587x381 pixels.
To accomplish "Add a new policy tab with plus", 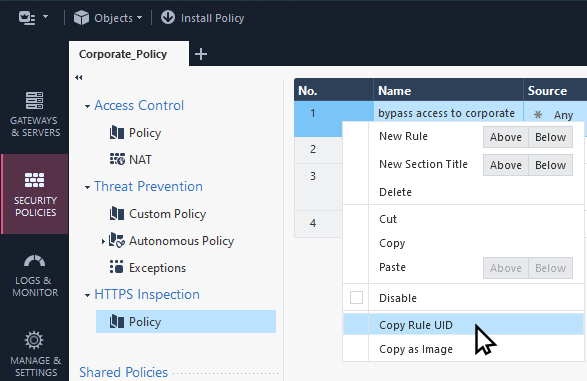I will click(x=201, y=54).
